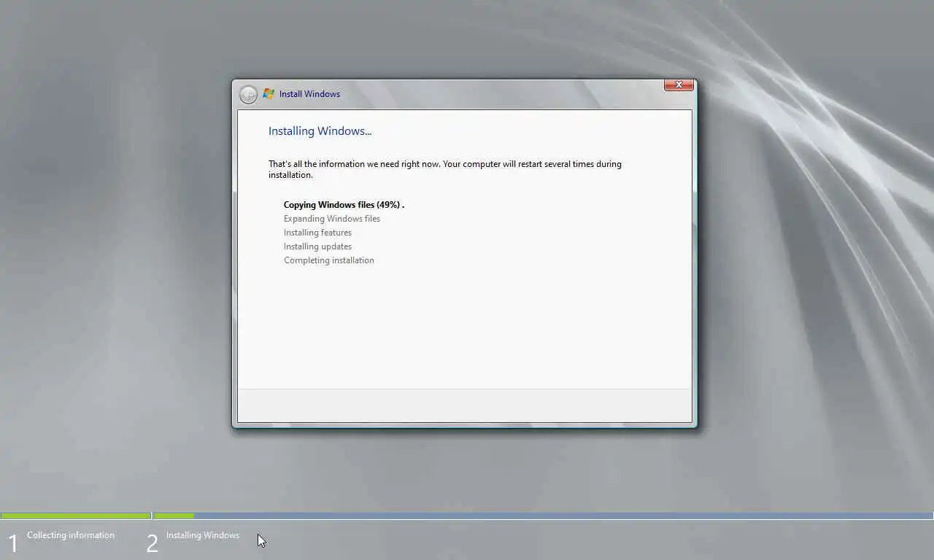Click 'Expanding Windows files' step
934x560 pixels.
point(332,219)
